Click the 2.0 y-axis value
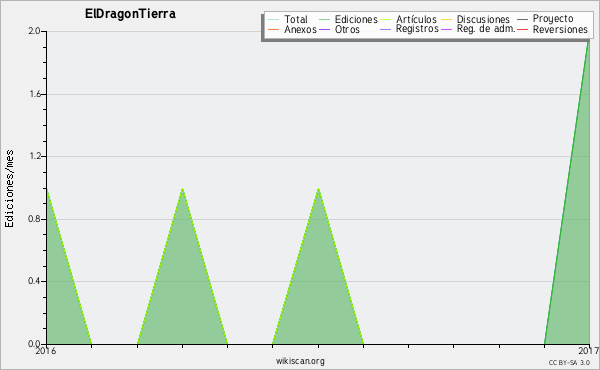 [34, 31]
